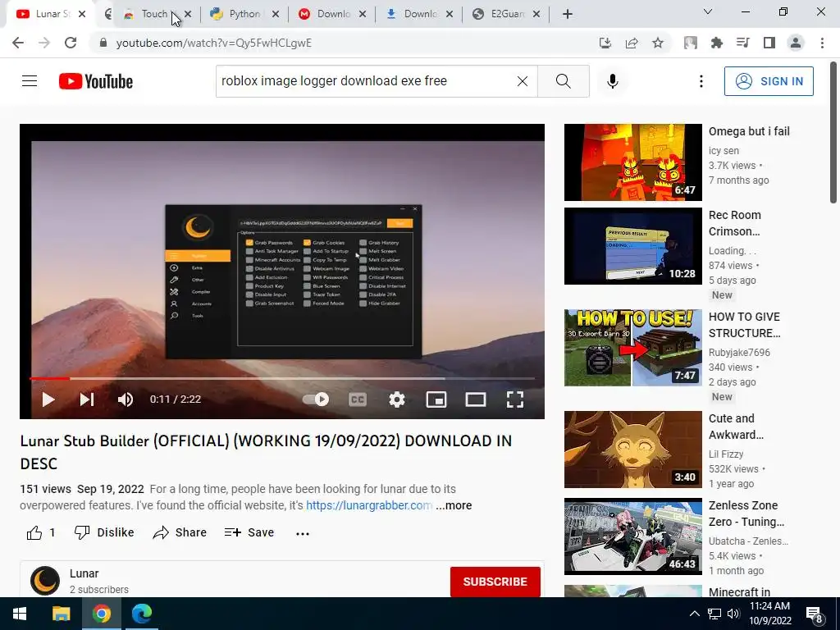Switch to the Touch tab
Screen dimensions: 840x630
pos(154,14)
